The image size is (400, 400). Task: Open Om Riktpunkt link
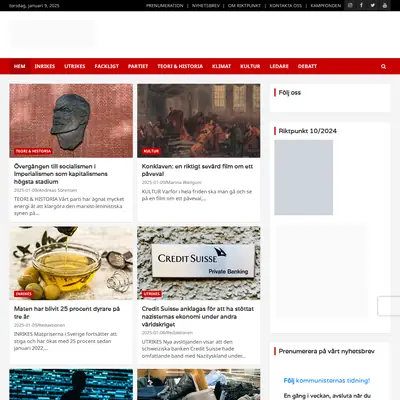click(x=244, y=6)
